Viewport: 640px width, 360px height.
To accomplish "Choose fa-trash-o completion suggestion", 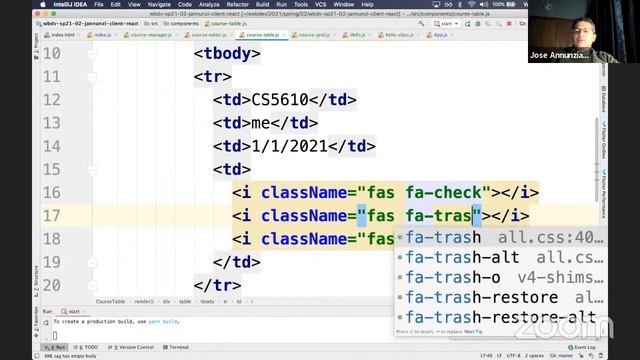I will 500,278.
